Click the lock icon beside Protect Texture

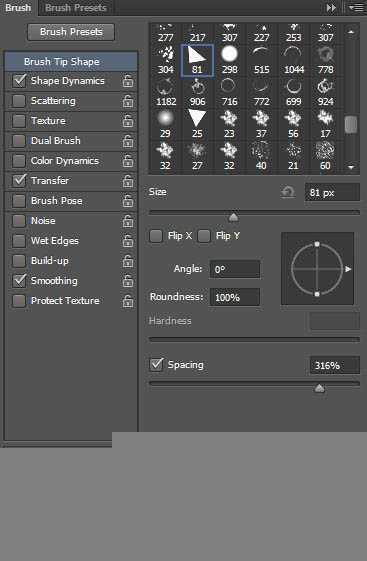(128, 302)
